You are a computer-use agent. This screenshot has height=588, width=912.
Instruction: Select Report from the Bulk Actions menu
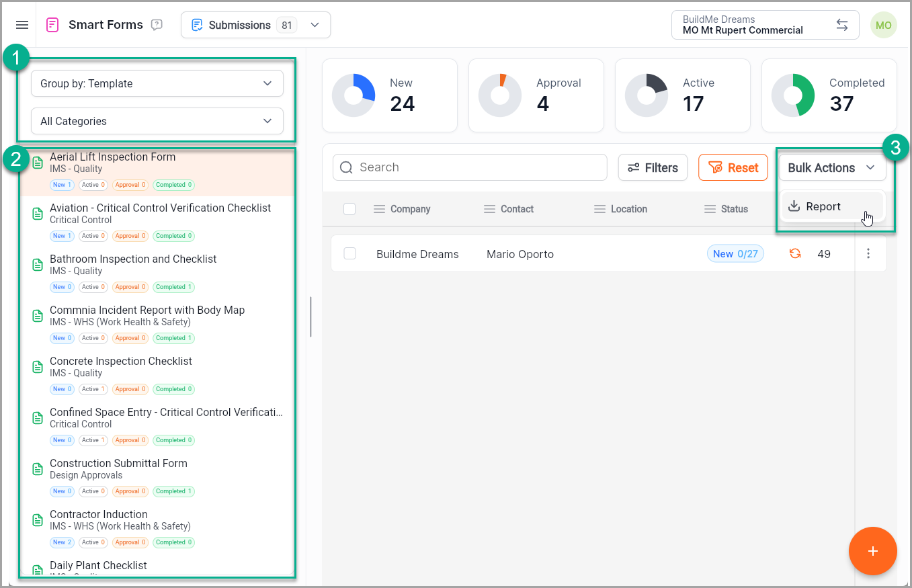823,206
